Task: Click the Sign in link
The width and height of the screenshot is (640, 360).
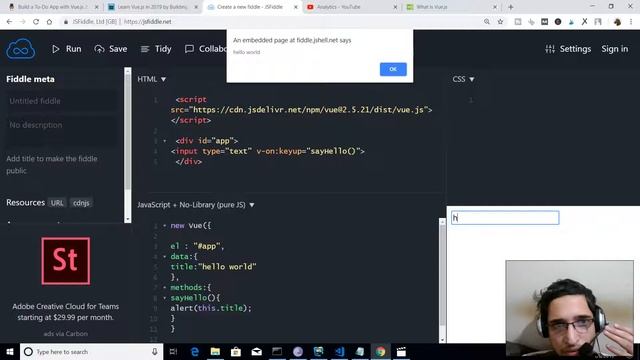Action: click(614, 49)
